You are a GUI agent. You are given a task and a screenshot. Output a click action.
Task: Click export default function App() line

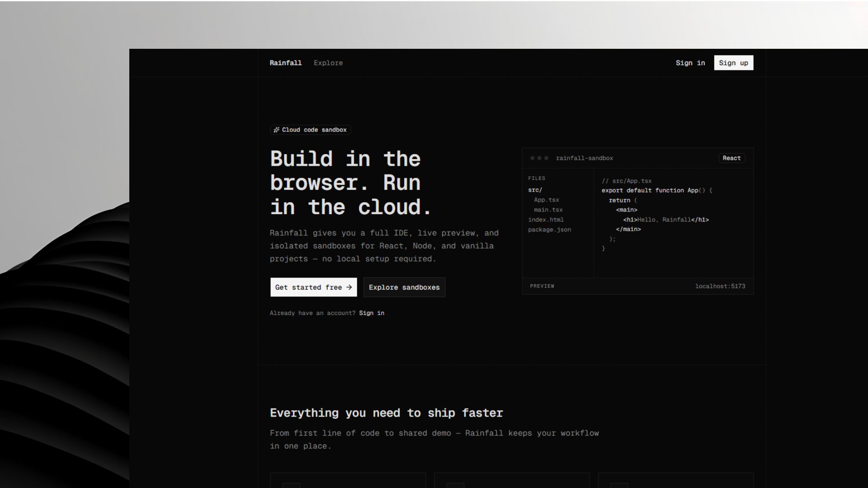click(x=657, y=190)
